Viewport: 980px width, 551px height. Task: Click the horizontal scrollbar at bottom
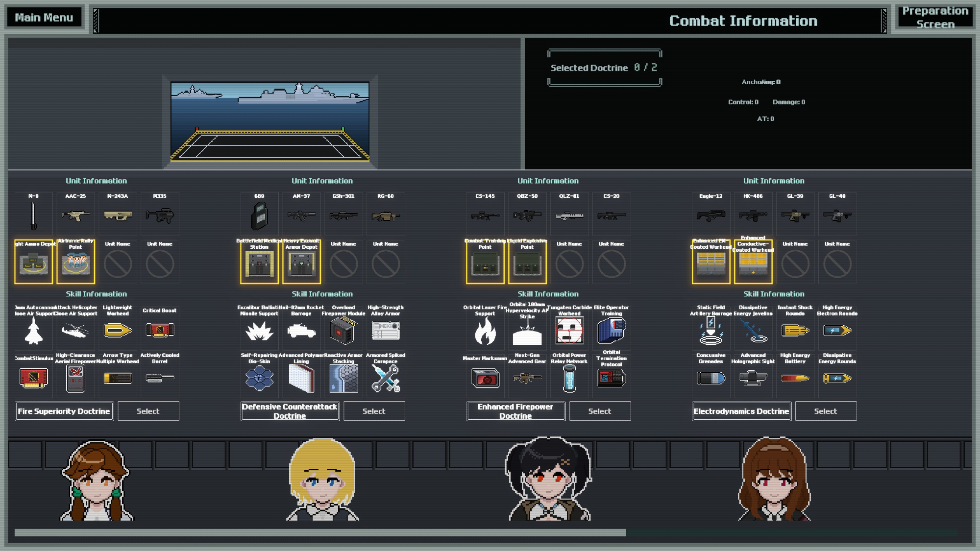[320, 532]
